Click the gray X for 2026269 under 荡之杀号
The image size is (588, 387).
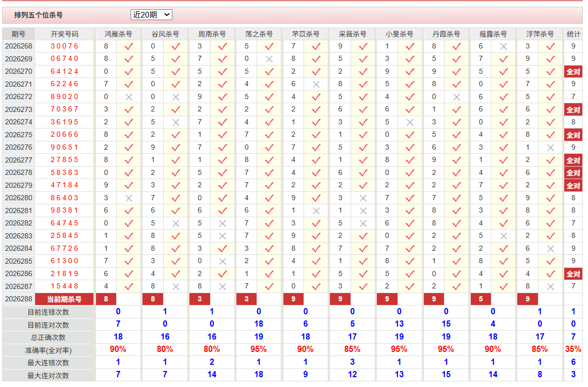(x=269, y=59)
